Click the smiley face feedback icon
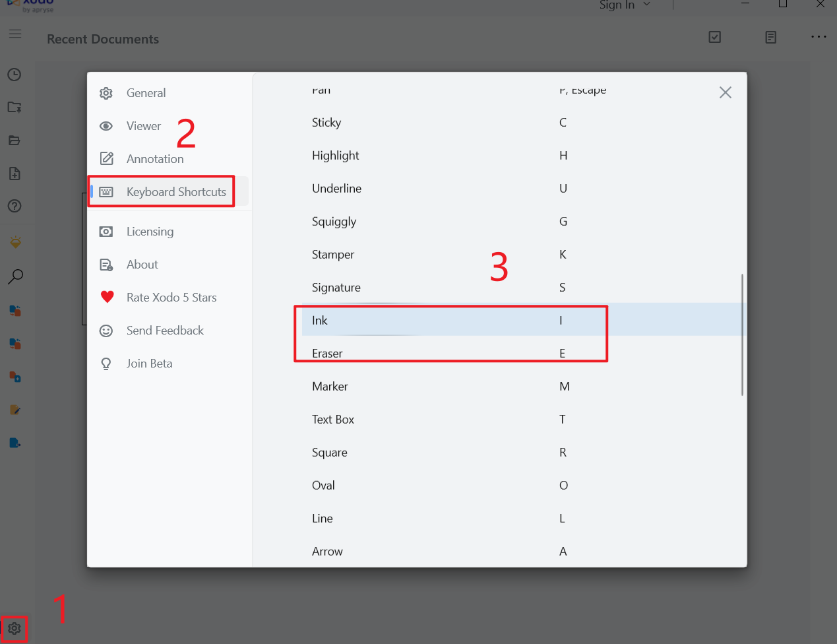This screenshot has width=837, height=644. [x=106, y=331]
